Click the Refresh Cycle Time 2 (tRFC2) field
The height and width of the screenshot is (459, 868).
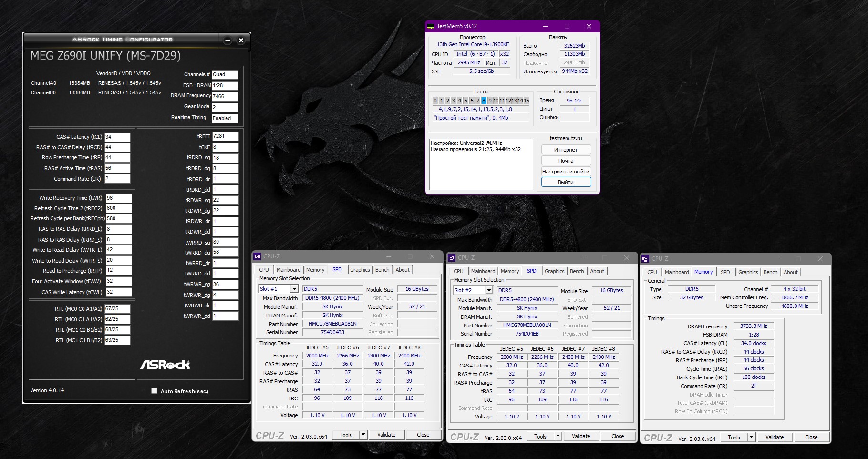tap(118, 208)
